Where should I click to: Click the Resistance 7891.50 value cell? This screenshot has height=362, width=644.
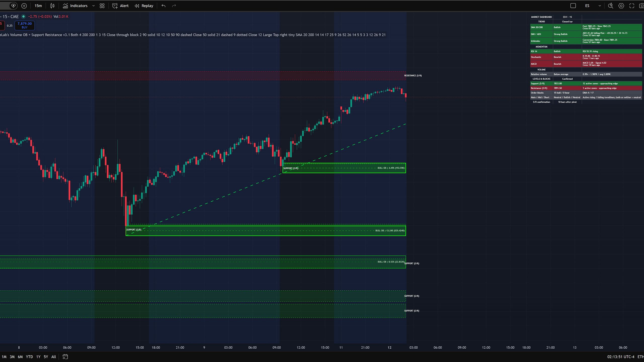click(567, 88)
